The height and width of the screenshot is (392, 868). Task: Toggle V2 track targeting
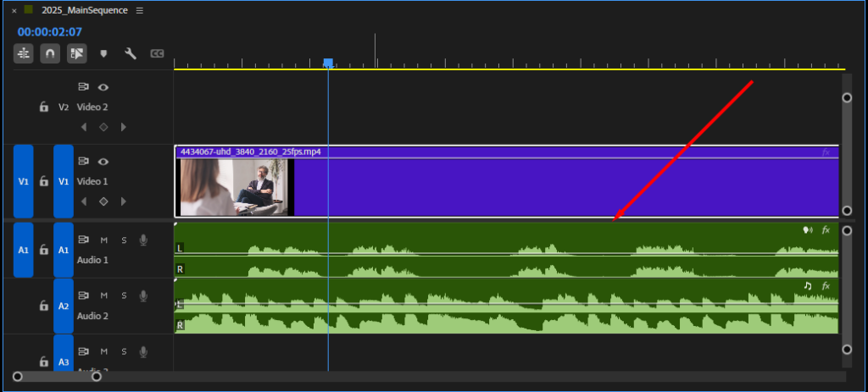64,108
